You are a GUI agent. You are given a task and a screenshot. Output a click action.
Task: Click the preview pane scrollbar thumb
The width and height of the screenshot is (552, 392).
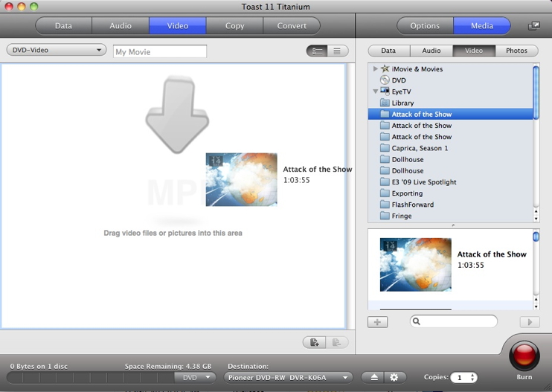tap(536, 237)
